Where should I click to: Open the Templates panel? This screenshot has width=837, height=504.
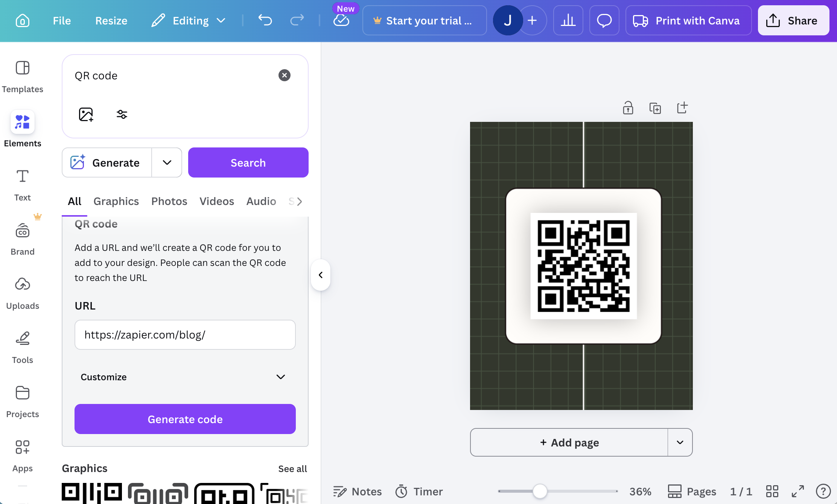[22, 75]
